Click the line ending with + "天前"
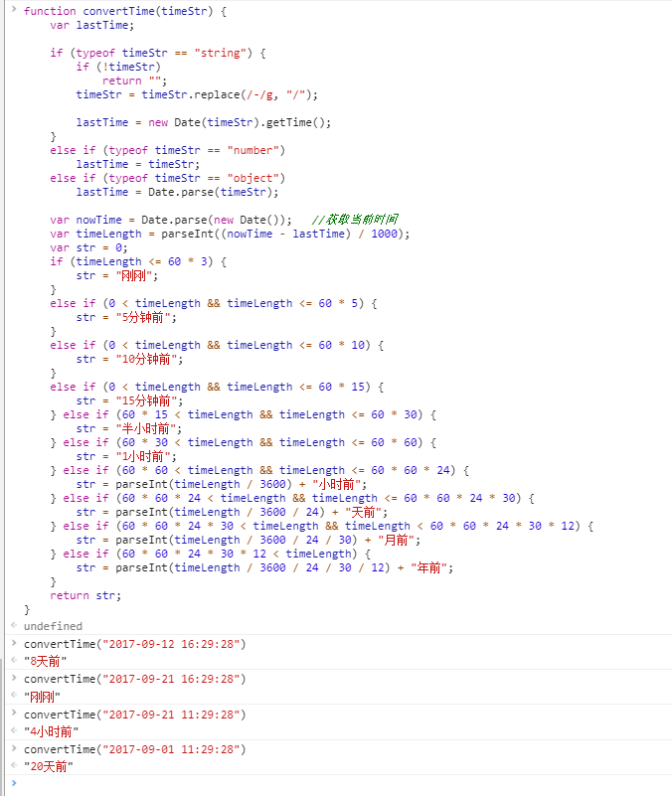Image resolution: width=672 pixels, height=796 pixels. [232, 512]
